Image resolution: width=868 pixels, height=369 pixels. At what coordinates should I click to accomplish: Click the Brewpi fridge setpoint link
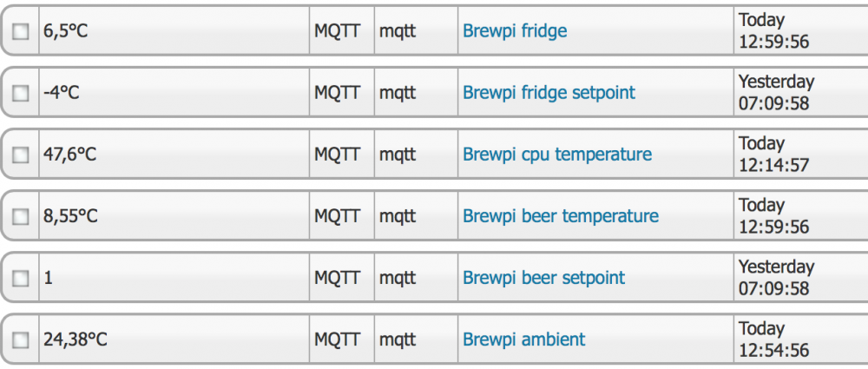(549, 93)
